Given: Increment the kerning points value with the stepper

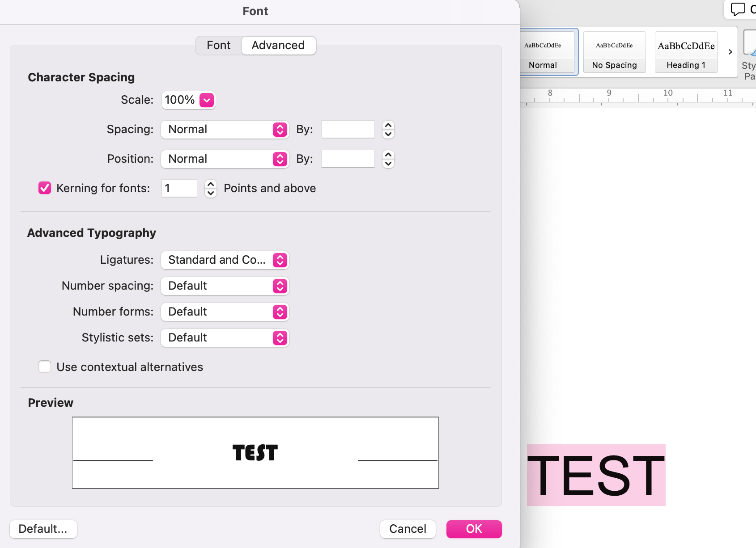Looking at the screenshot, I should [210, 184].
